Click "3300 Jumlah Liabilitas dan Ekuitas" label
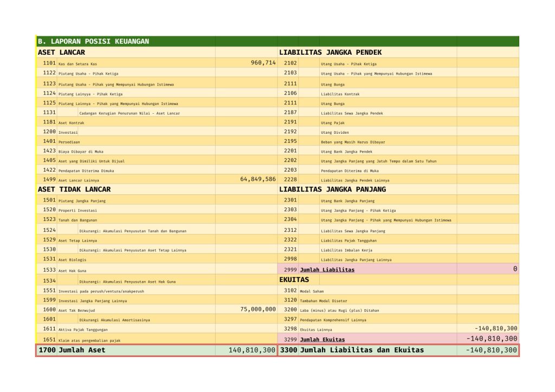555x392 pixels. tap(352, 350)
